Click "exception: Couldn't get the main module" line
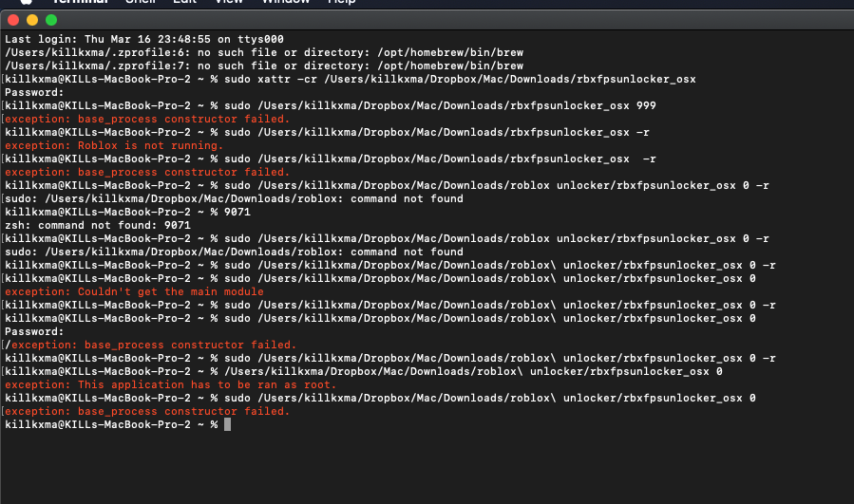The height and width of the screenshot is (504, 854). coord(135,291)
